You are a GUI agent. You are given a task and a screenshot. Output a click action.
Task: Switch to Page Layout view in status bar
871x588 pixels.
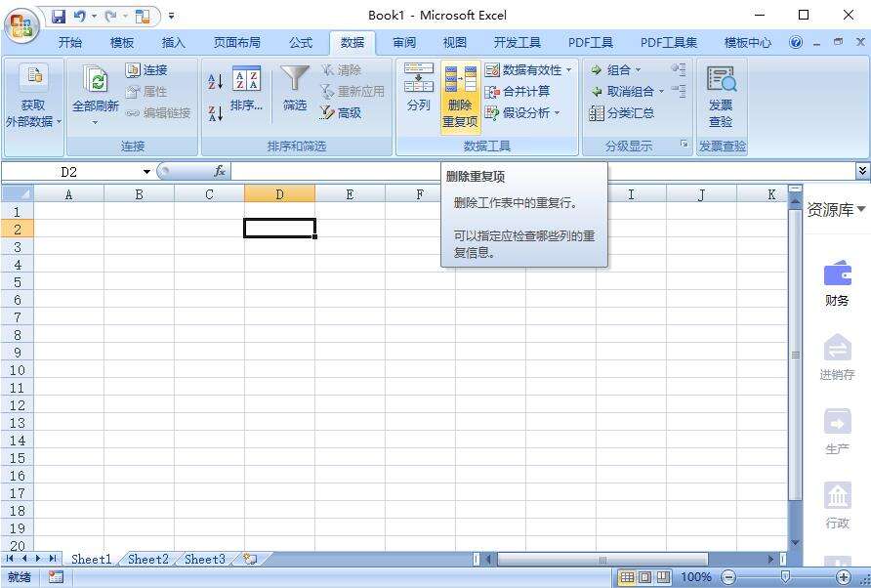tap(645, 577)
